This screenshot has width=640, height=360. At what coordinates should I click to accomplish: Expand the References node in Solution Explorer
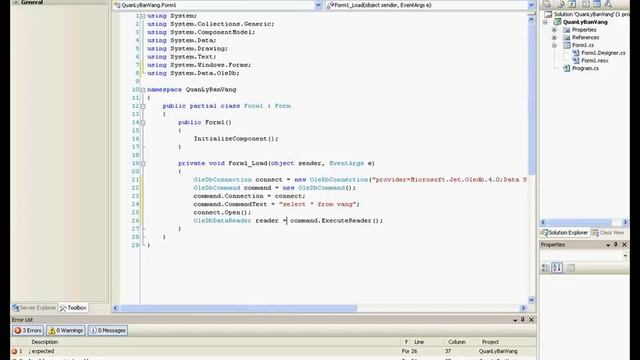[x=554, y=38]
